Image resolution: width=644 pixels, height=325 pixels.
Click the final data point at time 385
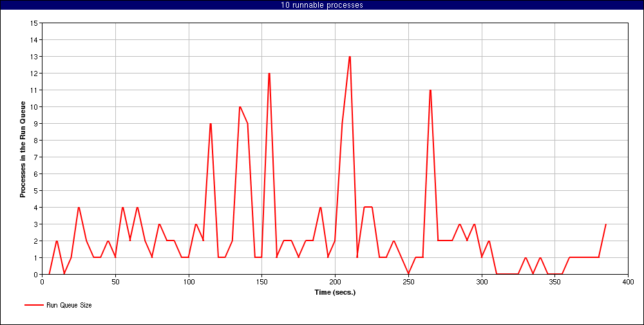pos(606,224)
